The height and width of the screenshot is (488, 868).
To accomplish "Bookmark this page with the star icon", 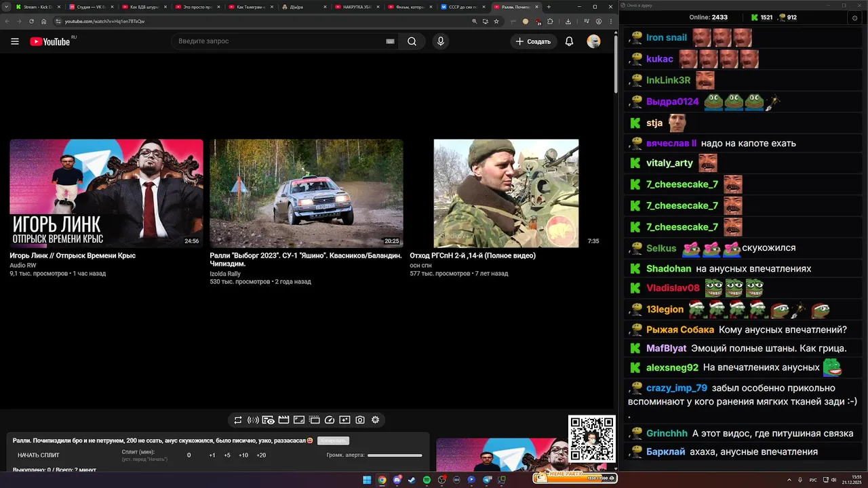I will pos(496,21).
